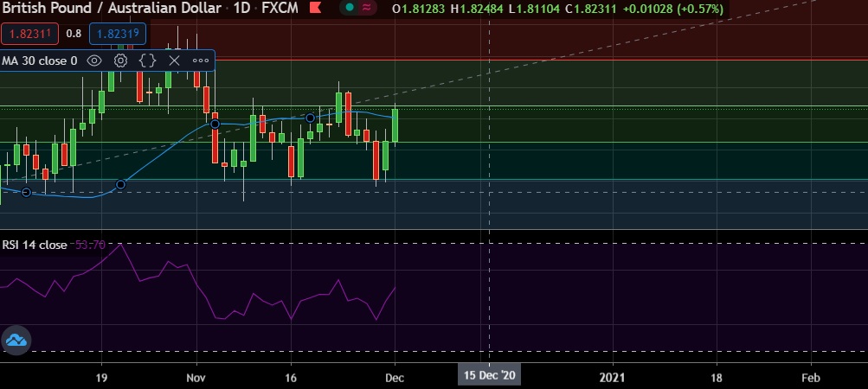Click the FXCM source label

[280, 8]
